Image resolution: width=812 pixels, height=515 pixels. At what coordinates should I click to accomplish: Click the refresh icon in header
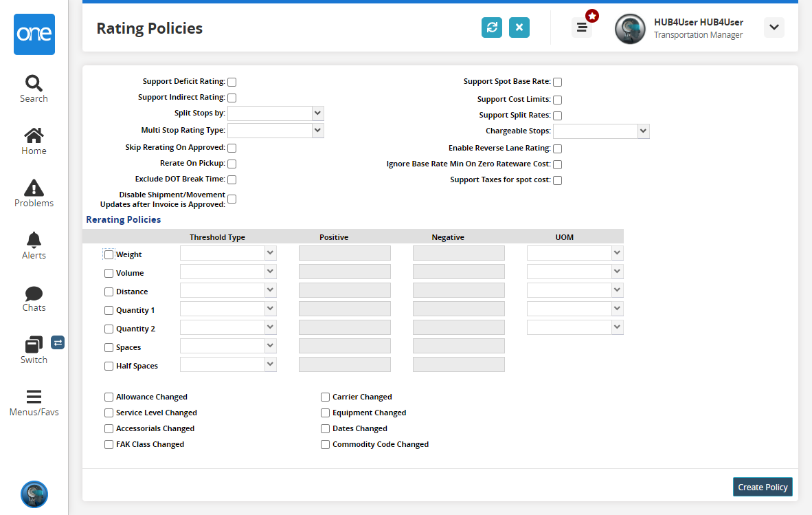click(492, 28)
